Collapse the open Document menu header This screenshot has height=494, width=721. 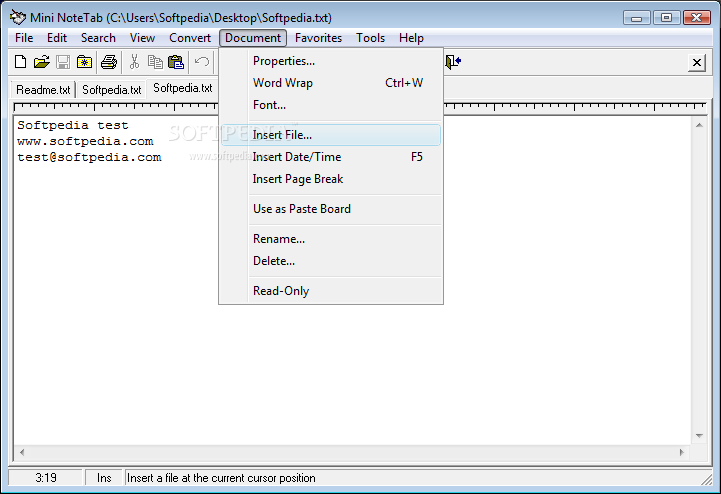tap(253, 38)
